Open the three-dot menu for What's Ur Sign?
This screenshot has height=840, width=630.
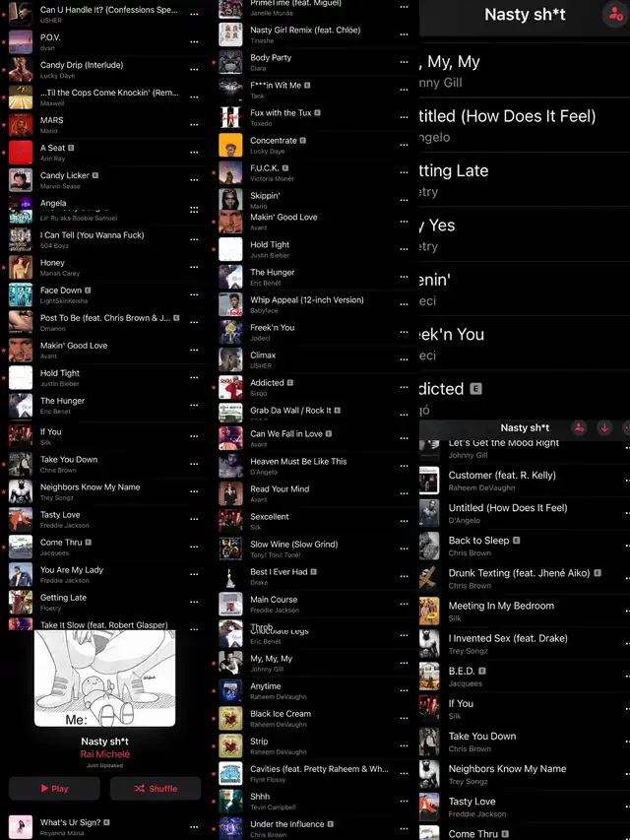(194, 827)
